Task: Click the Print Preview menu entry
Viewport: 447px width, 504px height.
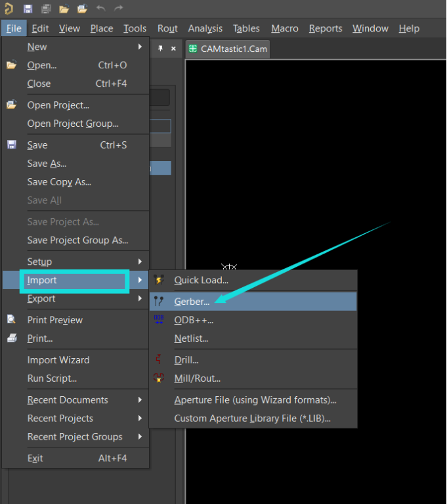Action: tap(54, 320)
